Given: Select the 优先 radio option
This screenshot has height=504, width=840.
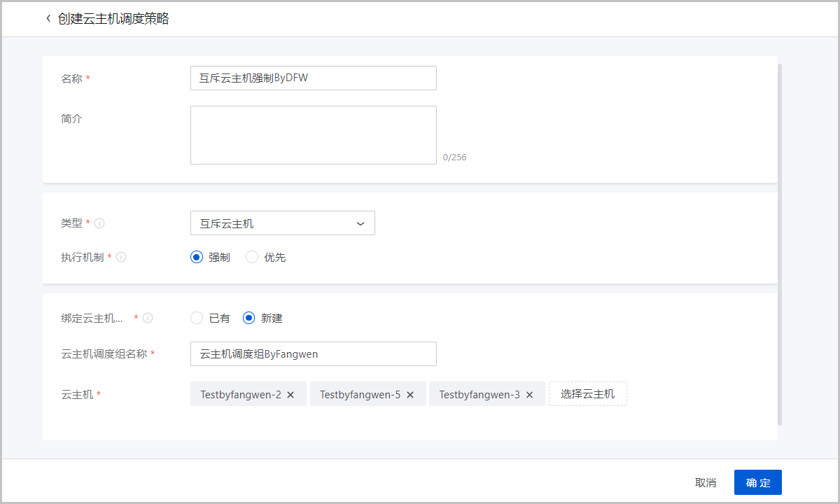Looking at the screenshot, I should [x=252, y=258].
